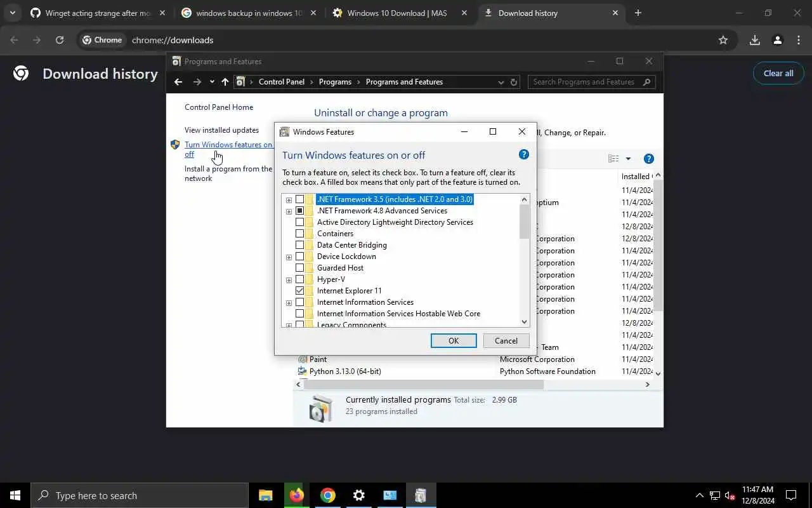812x508 pixels.
Task: Open the notification center icon
Action: [x=791, y=495]
